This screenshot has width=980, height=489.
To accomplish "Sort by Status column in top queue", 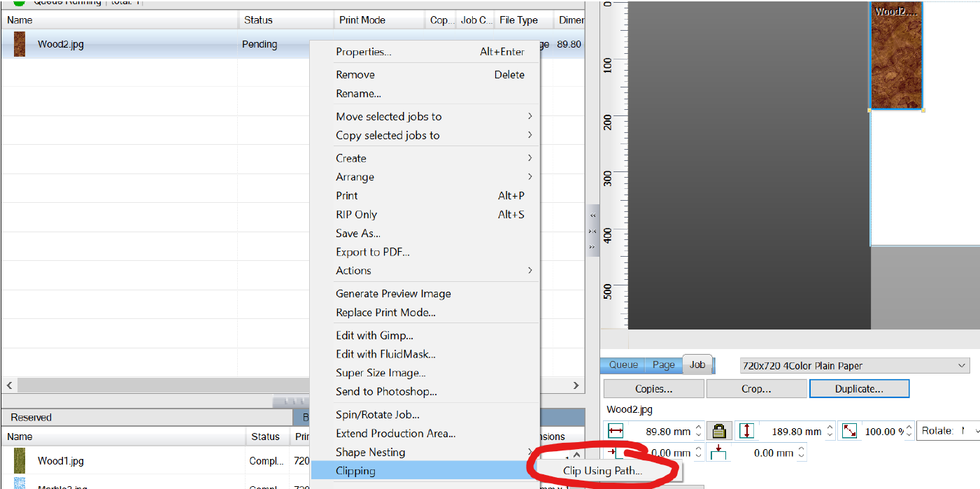I will point(286,20).
